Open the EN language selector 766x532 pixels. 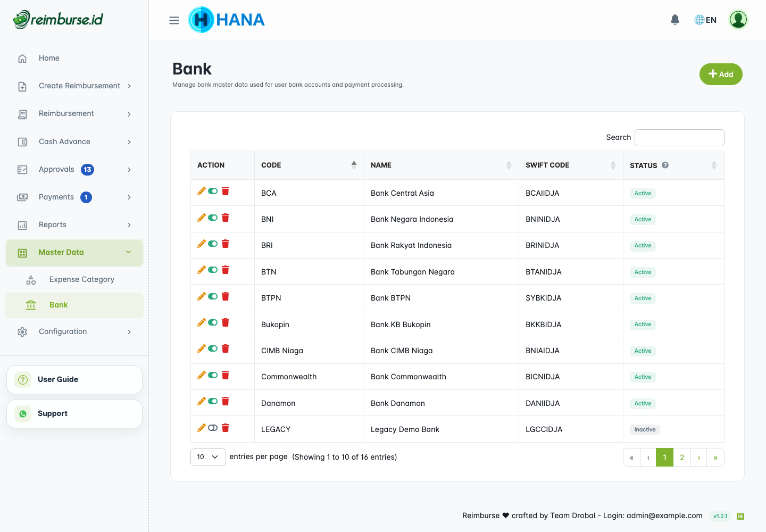[x=705, y=20]
